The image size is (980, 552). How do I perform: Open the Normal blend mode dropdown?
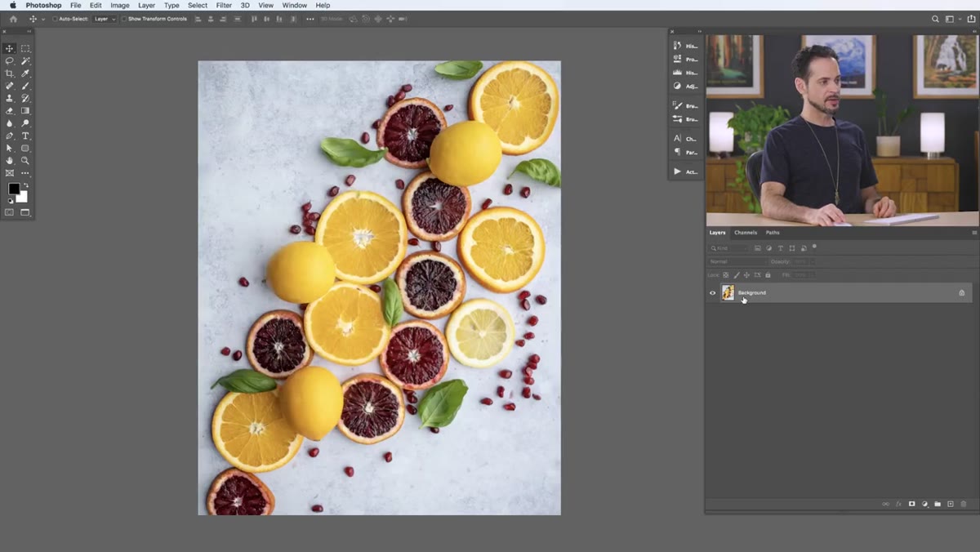click(737, 261)
